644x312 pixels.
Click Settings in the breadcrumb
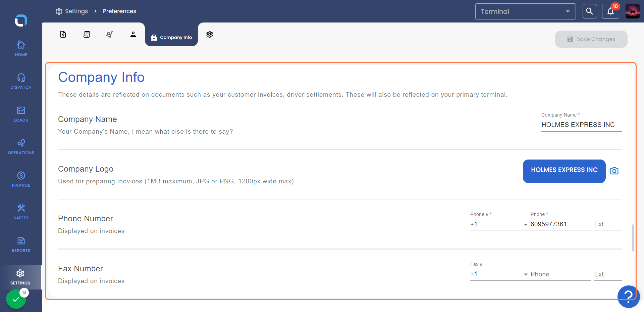pos(72,11)
